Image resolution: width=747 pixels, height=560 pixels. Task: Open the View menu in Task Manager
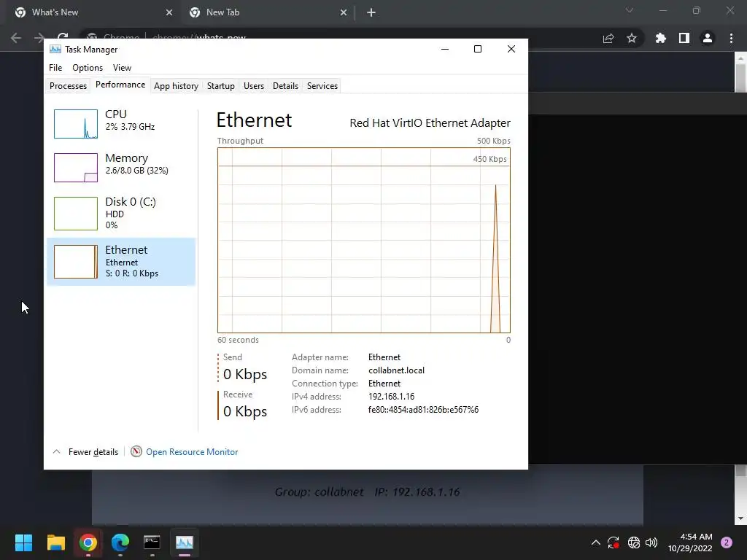coord(122,68)
